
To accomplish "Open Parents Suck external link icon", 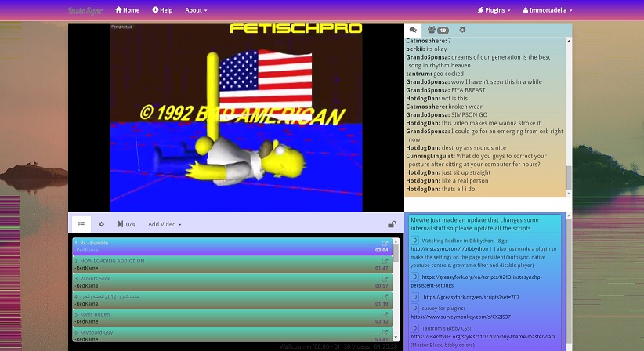I will 385,279.
